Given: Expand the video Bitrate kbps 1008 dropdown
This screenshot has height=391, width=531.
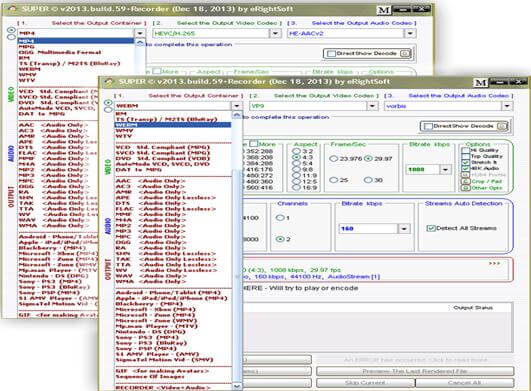Looking at the screenshot, I should point(445,170).
